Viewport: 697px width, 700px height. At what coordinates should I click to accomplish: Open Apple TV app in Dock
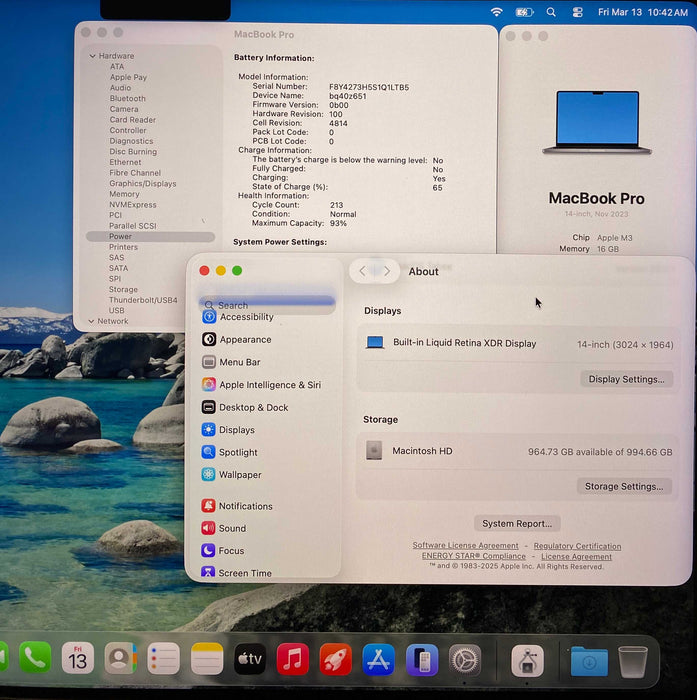click(250, 658)
